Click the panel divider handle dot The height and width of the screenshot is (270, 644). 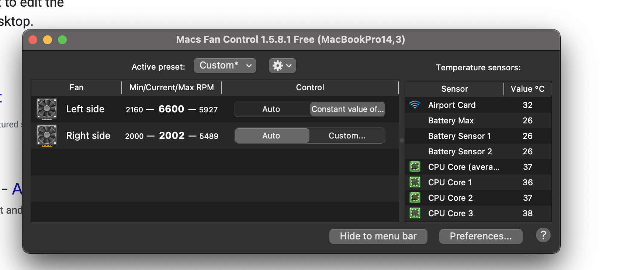pos(402,140)
